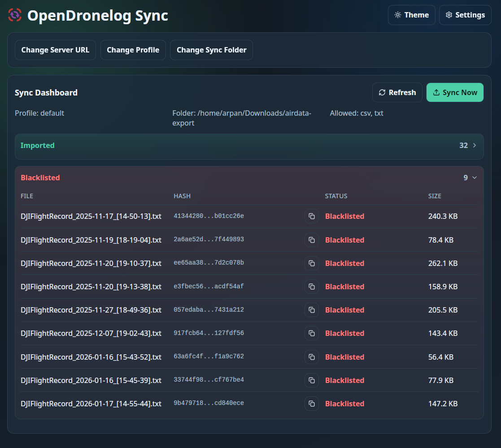
Task: Select file DJIFlightRecord_2025-11-20_[19-10-37].txt
Action: point(91,263)
